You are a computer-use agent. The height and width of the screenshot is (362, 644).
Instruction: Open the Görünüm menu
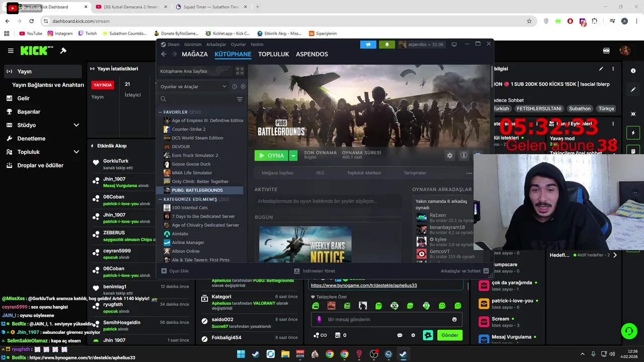click(x=193, y=44)
